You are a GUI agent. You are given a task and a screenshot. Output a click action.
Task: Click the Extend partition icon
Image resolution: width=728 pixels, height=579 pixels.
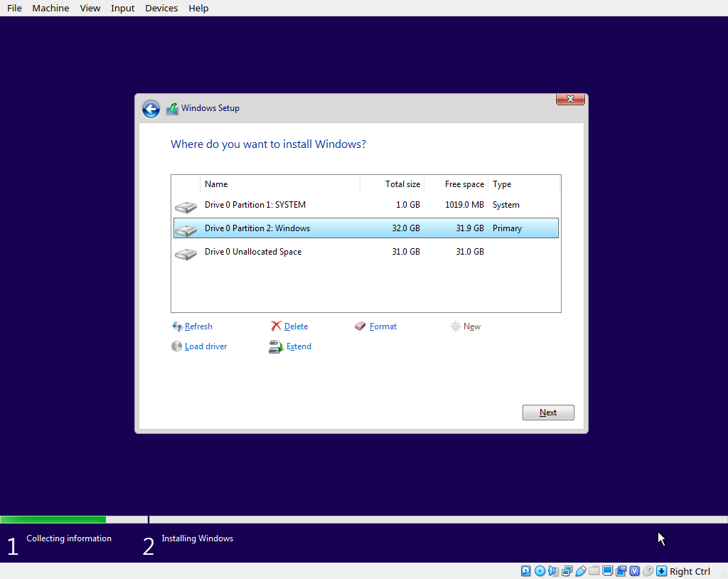[x=276, y=347]
